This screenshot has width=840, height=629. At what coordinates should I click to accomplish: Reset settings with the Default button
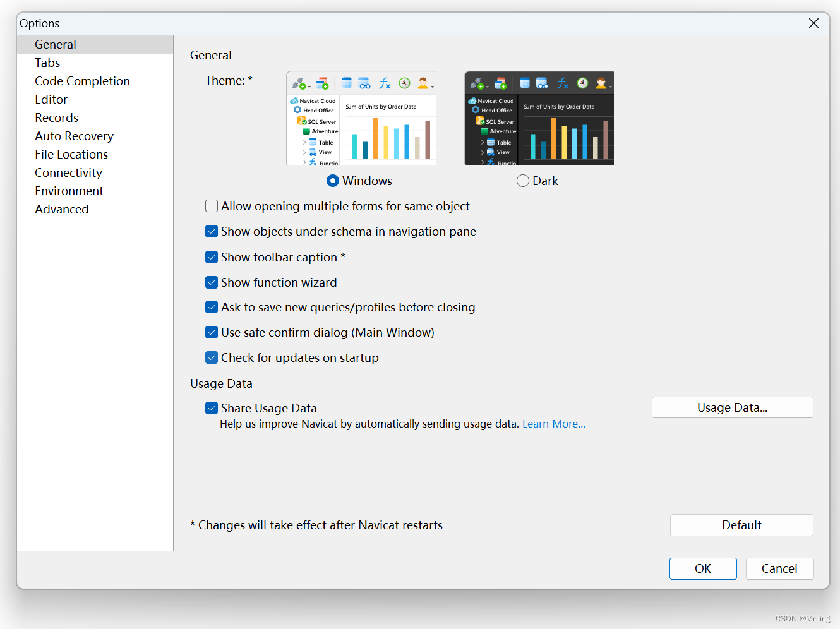pos(741,525)
